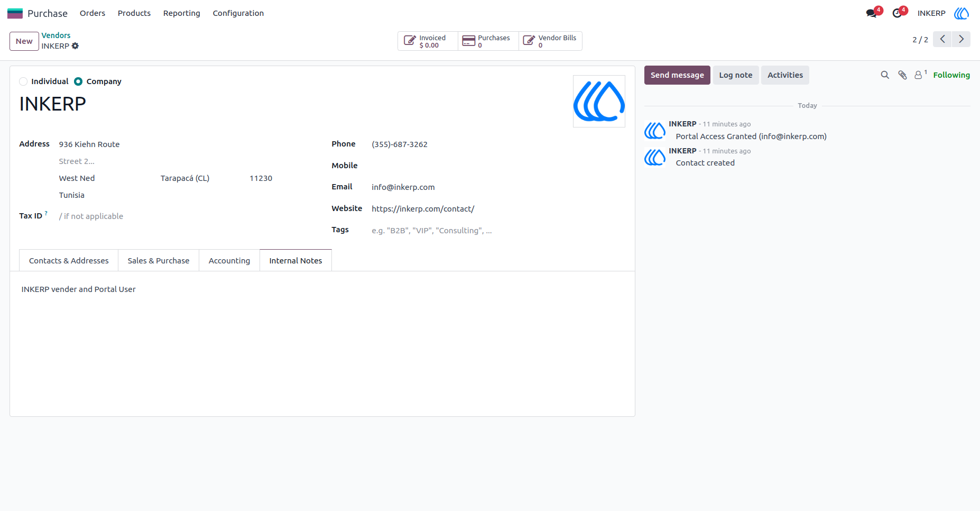Image resolution: width=980 pixels, height=511 pixels.
Task: Open the Reporting menu
Action: [182, 13]
